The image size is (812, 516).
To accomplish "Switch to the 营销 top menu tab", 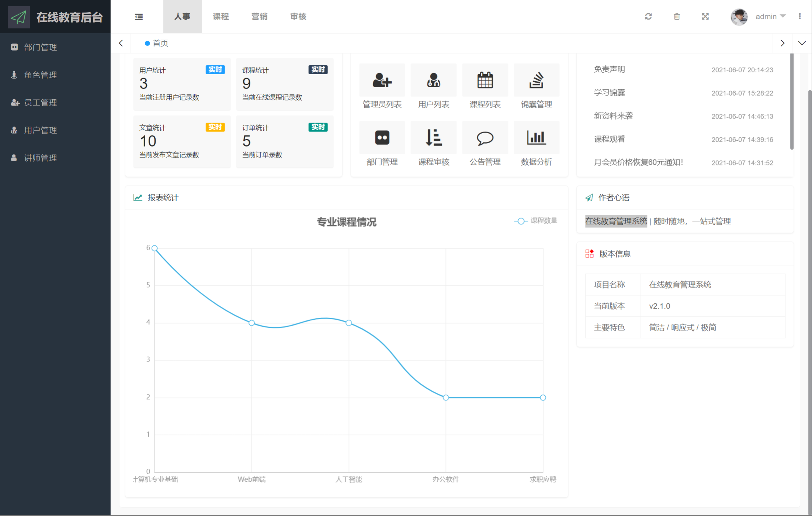I will [259, 17].
